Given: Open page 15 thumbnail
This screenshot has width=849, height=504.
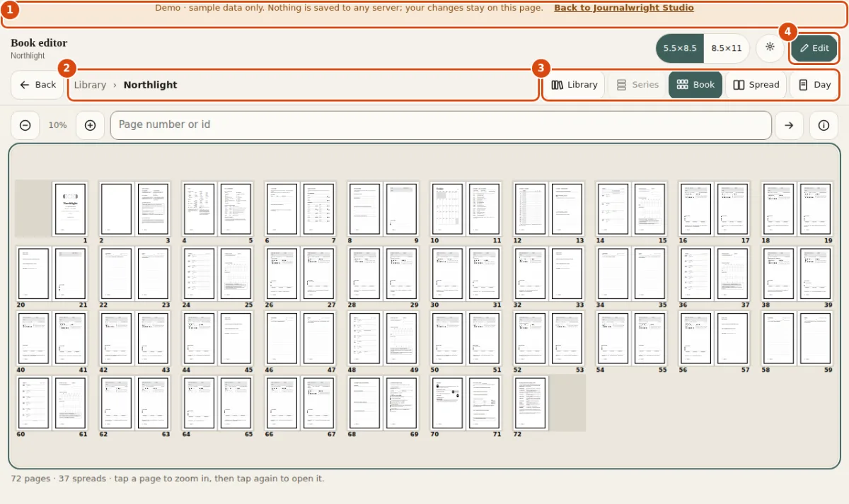Looking at the screenshot, I should point(649,209).
